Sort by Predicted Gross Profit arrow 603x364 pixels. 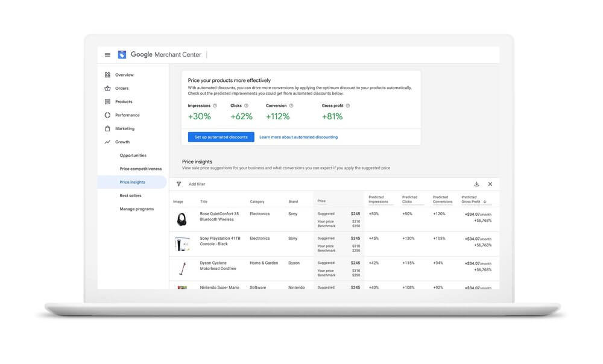coord(484,201)
